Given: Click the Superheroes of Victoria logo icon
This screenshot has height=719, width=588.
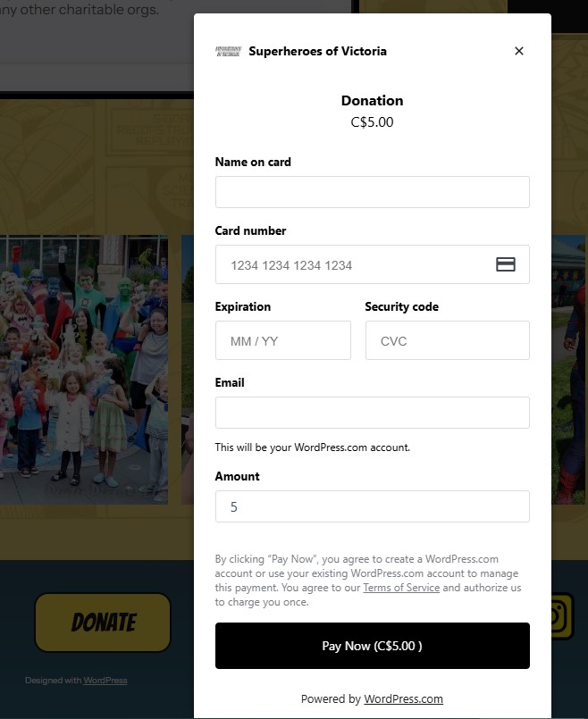Looking at the screenshot, I should 229,51.
